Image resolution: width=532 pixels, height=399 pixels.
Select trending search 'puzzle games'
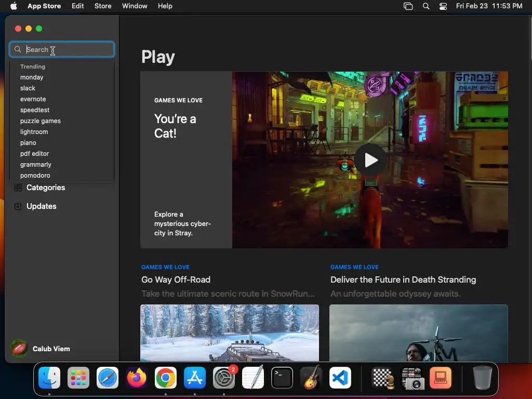41,121
